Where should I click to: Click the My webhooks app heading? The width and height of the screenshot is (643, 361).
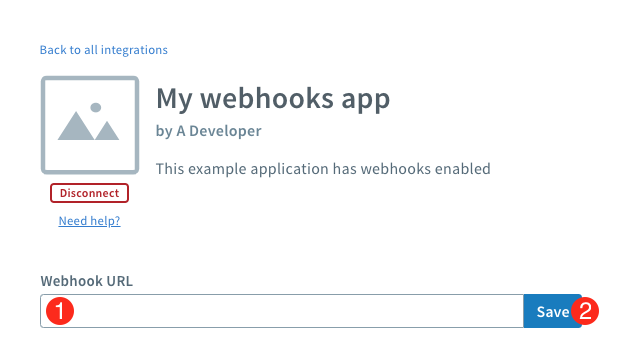pyautogui.click(x=273, y=99)
